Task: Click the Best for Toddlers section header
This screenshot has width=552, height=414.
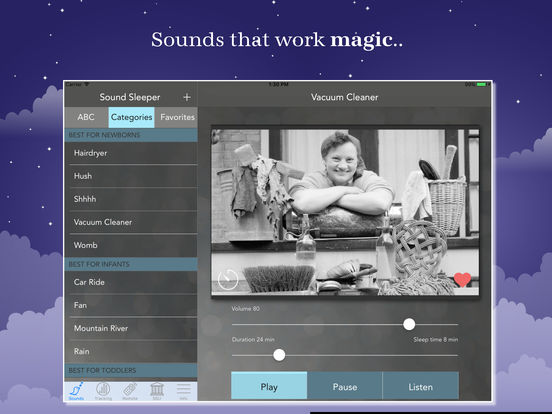Action: point(131,370)
